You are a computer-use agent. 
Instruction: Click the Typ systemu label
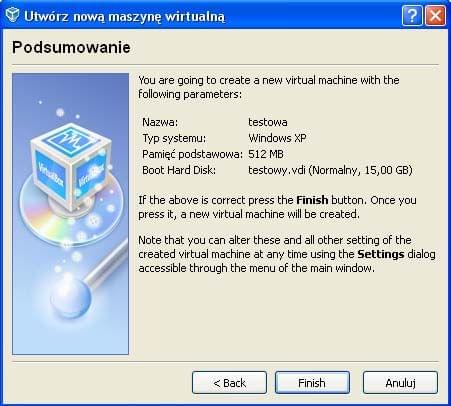click(174, 138)
